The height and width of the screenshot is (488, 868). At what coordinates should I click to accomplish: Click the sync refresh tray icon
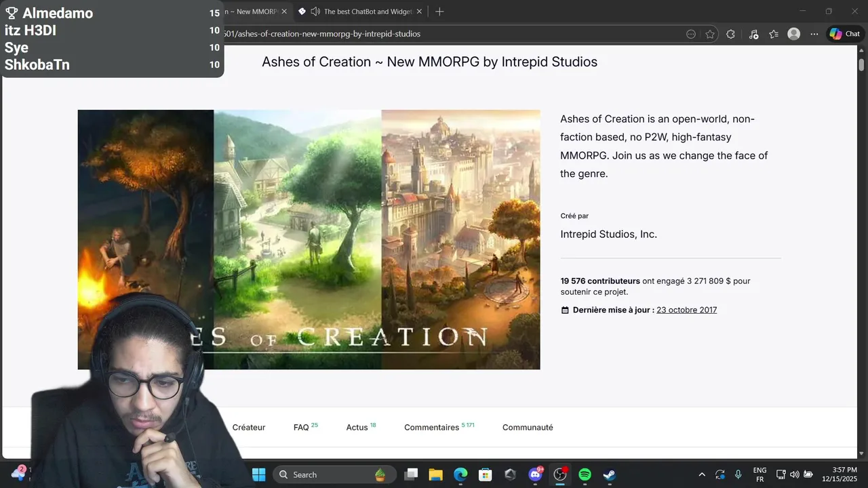720,474
